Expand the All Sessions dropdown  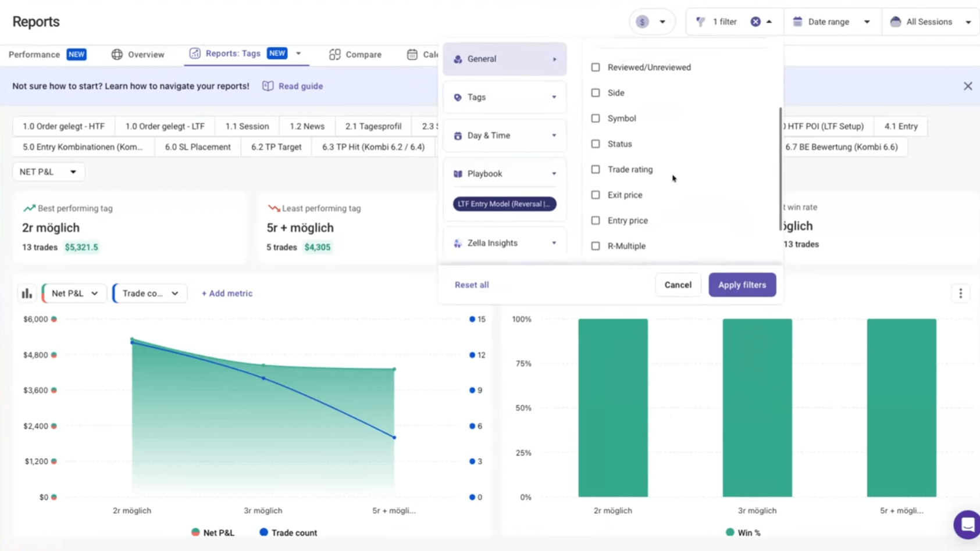(931, 22)
